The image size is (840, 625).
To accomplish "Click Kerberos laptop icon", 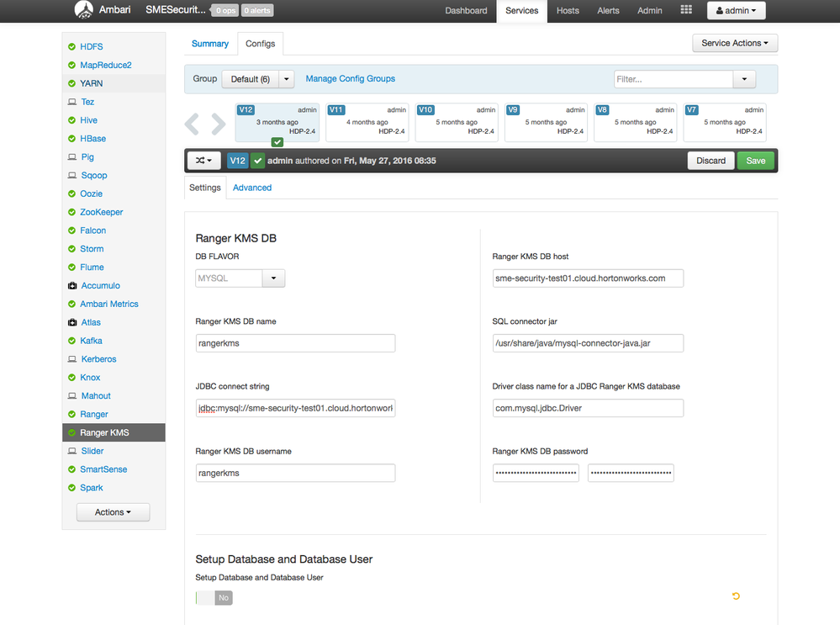I will click(71, 359).
